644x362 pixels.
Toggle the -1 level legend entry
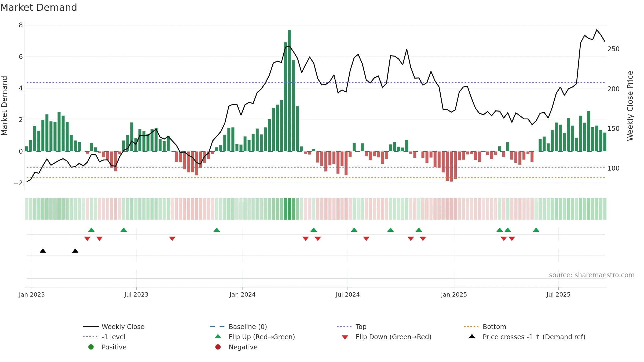[104, 337]
